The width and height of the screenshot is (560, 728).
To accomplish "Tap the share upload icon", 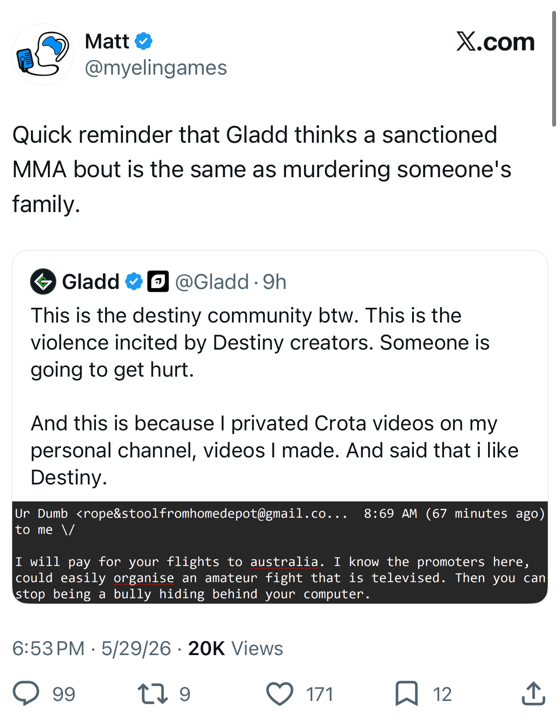I will [533, 693].
